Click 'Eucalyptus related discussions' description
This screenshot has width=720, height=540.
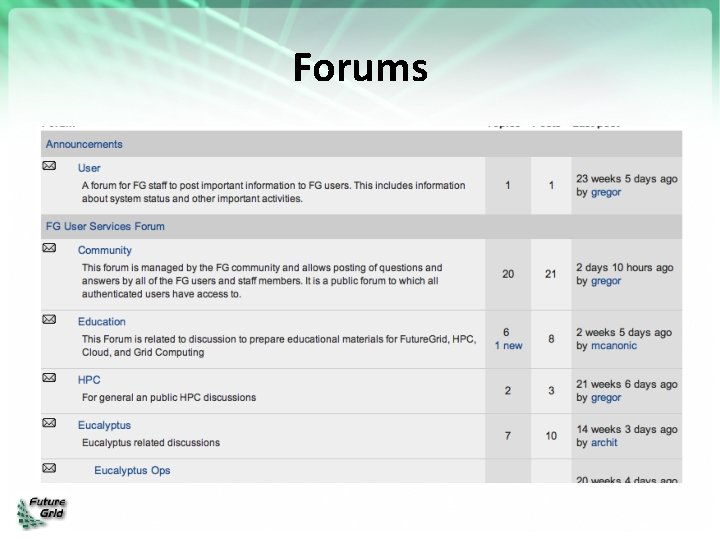coord(151,443)
